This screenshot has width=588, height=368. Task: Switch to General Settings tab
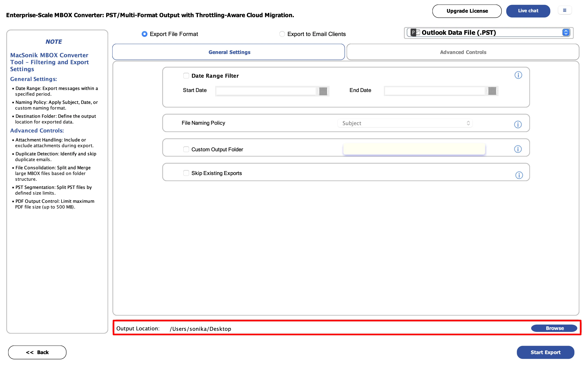coord(228,52)
